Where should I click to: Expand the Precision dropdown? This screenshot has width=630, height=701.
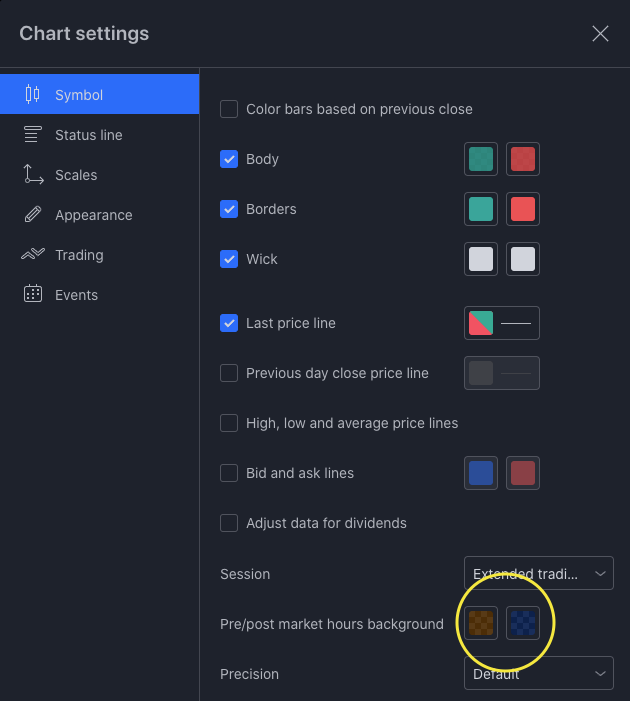pyautogui.click(x=538, y=674)
